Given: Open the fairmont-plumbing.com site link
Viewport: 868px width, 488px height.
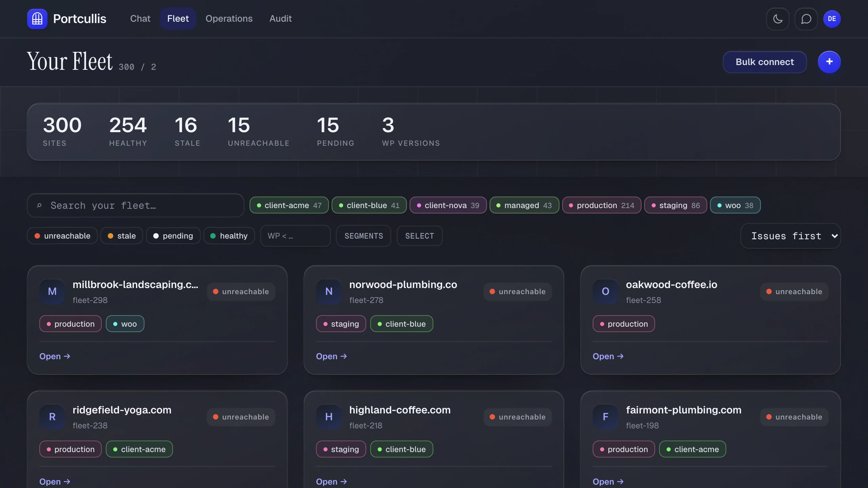Looking at the screenshot, I should point(608,482).
